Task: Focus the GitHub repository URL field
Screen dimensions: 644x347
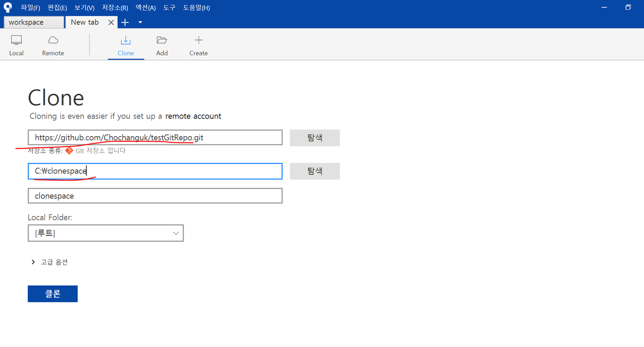Action: click(x=155, y=137)
